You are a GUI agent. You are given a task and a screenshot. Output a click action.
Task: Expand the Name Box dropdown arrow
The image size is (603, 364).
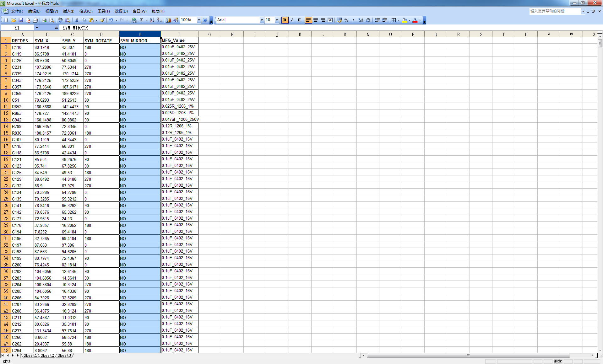click(37, 28)
